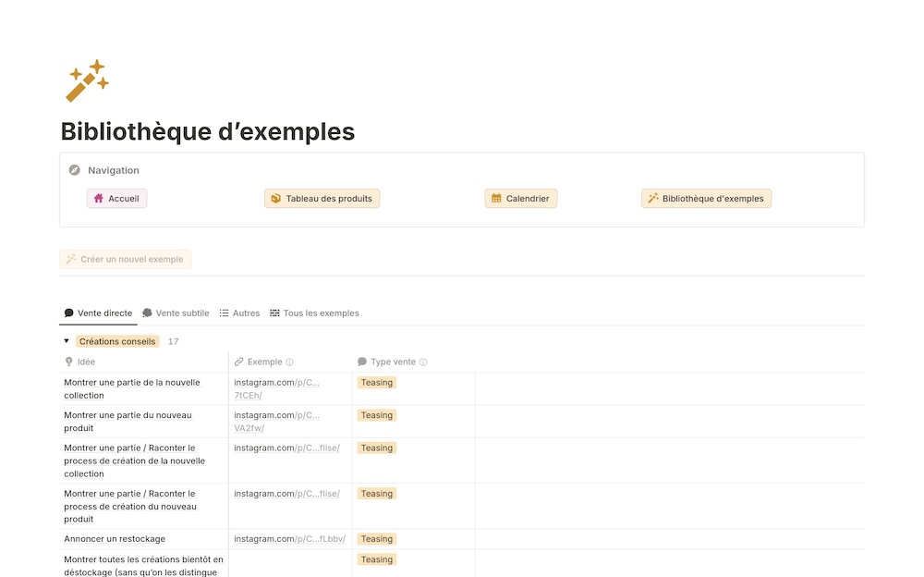Open the Instagram link ending in 7tCEh

[277, 388]
